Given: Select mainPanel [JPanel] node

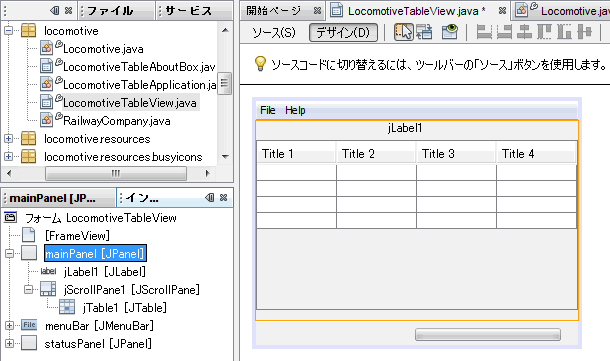Looking at the screenshot, I should click(95, 254).
